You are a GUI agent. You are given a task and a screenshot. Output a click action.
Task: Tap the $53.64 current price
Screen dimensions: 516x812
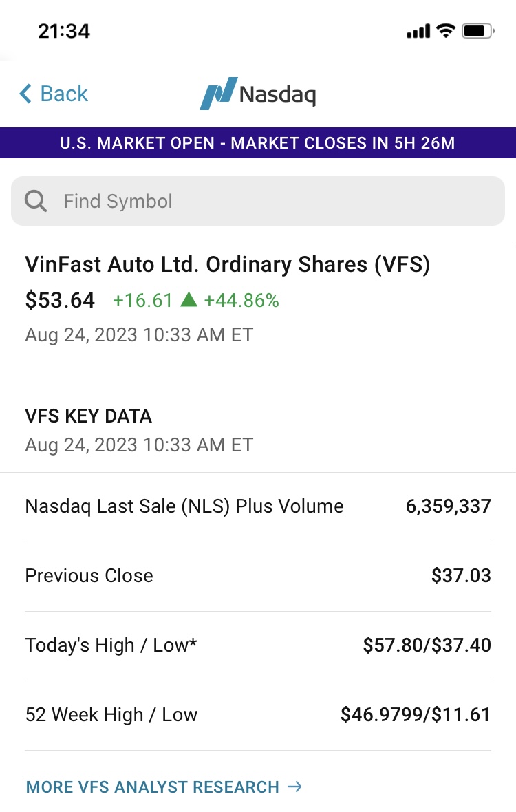pyautogui.click(x=60, y=300)
